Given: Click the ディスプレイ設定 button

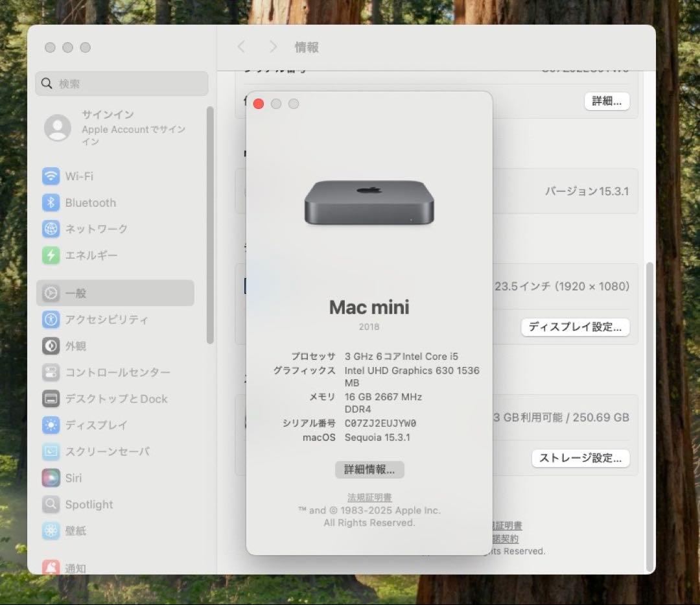Looking at the screenshot, I should 575,327.
